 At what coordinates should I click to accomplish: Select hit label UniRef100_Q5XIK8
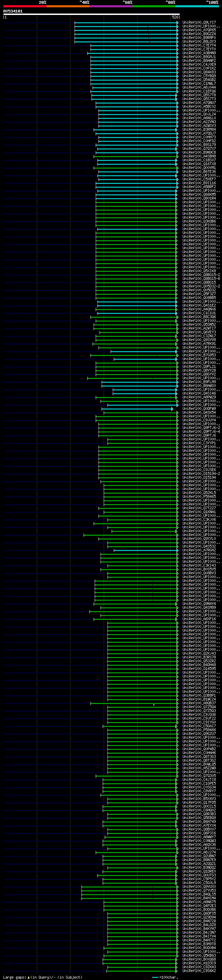tap(199, 271)
